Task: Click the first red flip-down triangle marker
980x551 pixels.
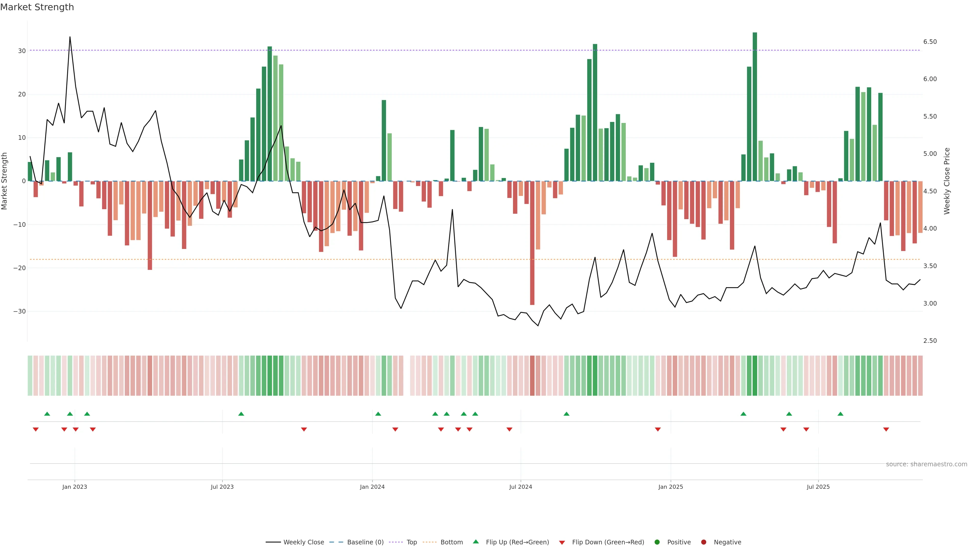Action: (36, 429)
